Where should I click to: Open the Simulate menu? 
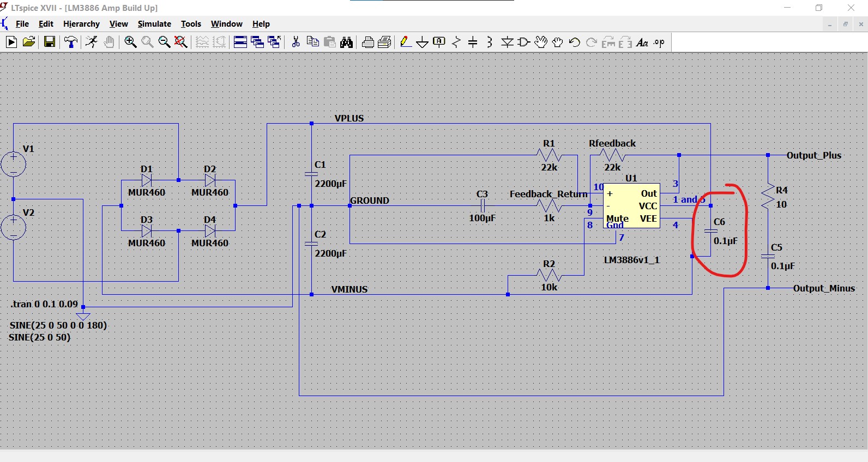154,24
